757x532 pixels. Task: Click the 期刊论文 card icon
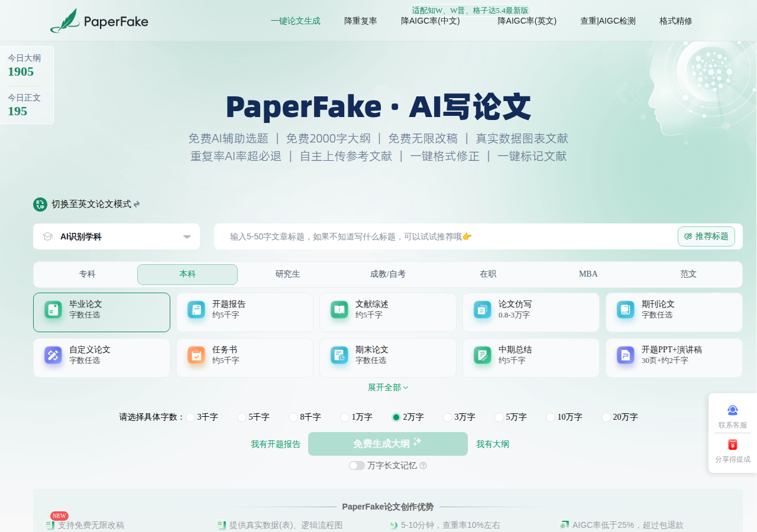coord(626,310)
